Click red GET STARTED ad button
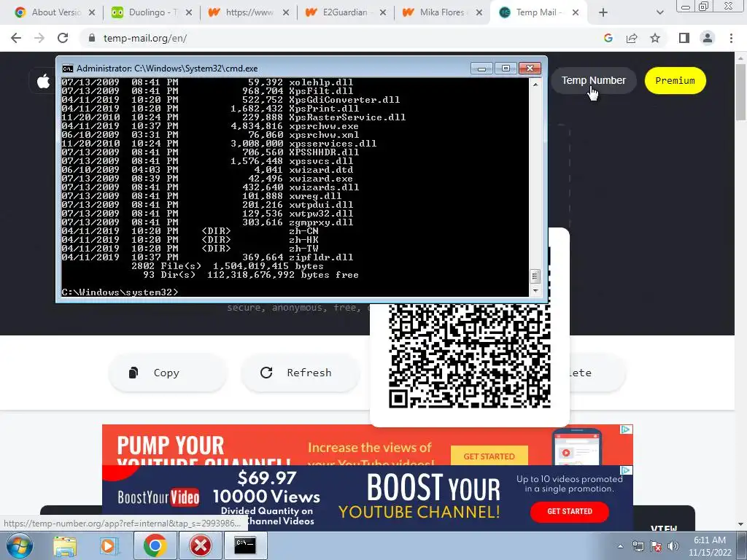Screen dimensions: 747x560 [569, 511]
